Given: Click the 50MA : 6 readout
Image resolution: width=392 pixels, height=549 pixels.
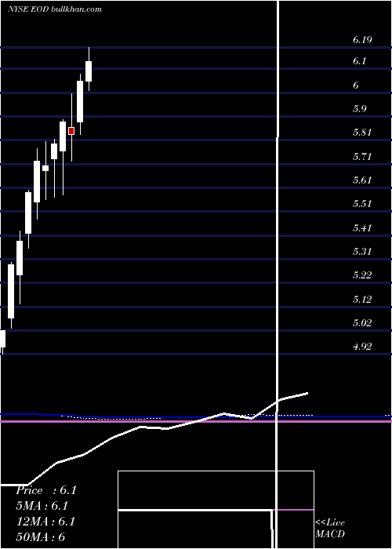Looking at the screenshot, I should (x=41, y=536).
